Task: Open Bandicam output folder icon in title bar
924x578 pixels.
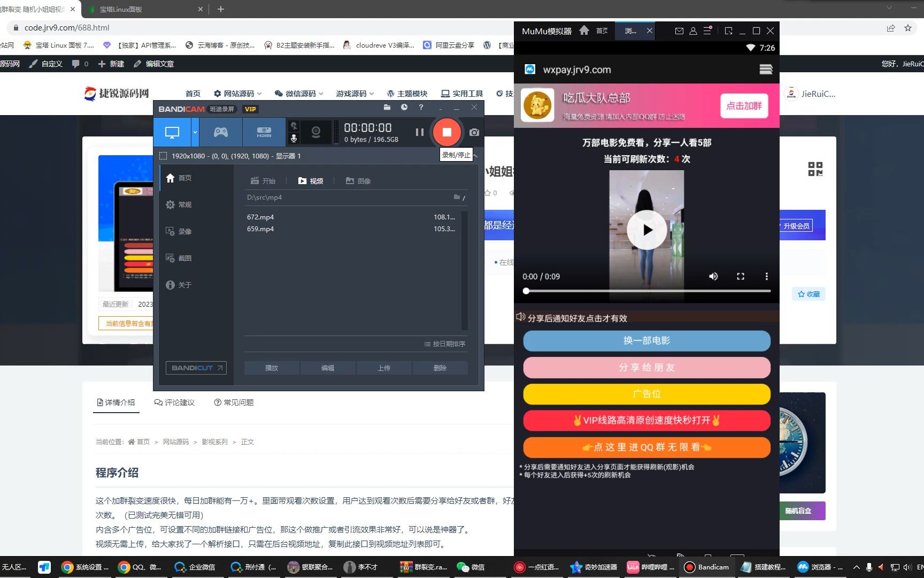Action: 387,108
